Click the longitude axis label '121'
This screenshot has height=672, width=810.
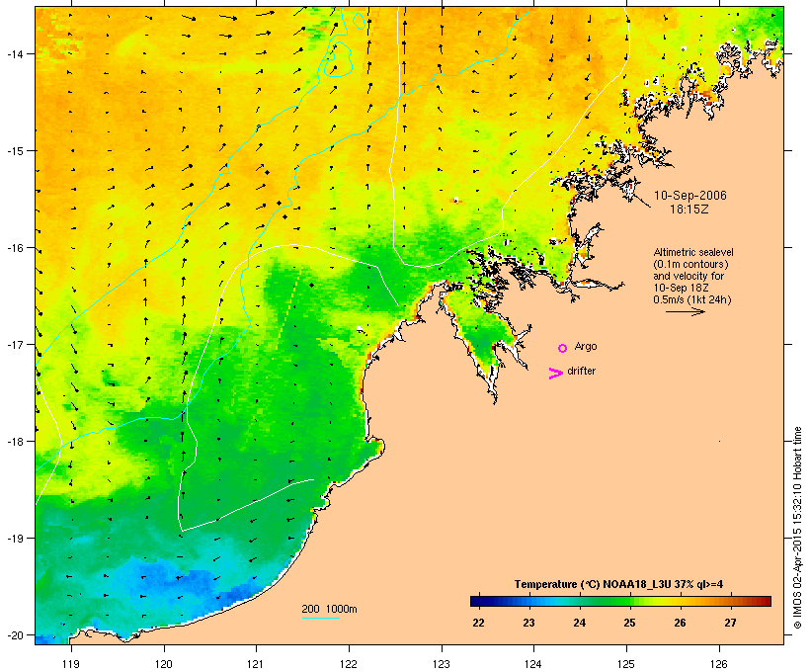256,664
